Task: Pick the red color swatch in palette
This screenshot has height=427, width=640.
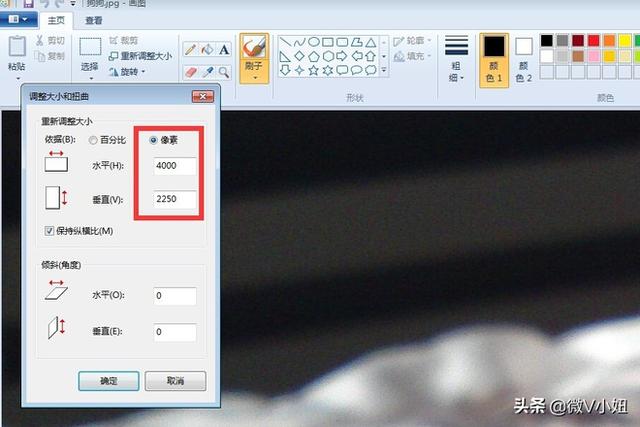Action: [594, 40]
